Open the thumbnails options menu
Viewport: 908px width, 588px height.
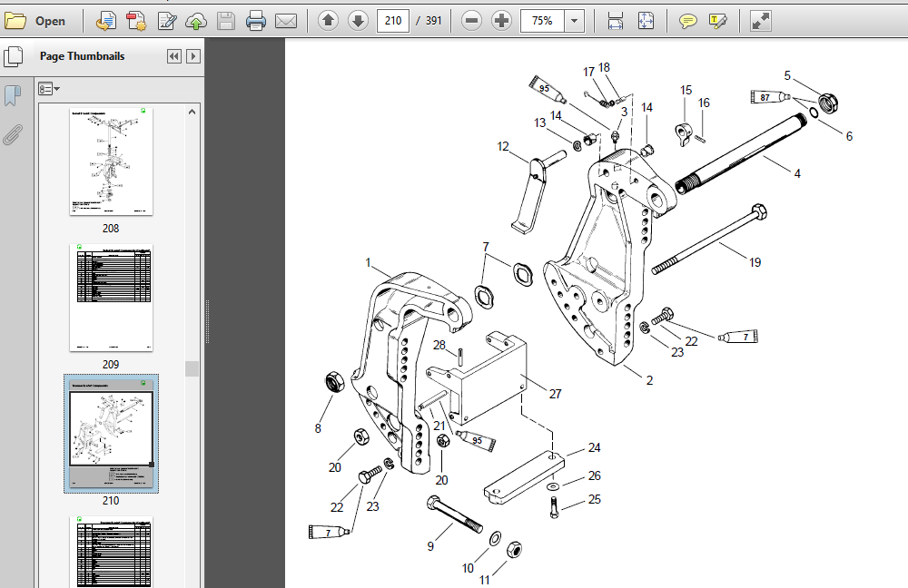[49, 89]
